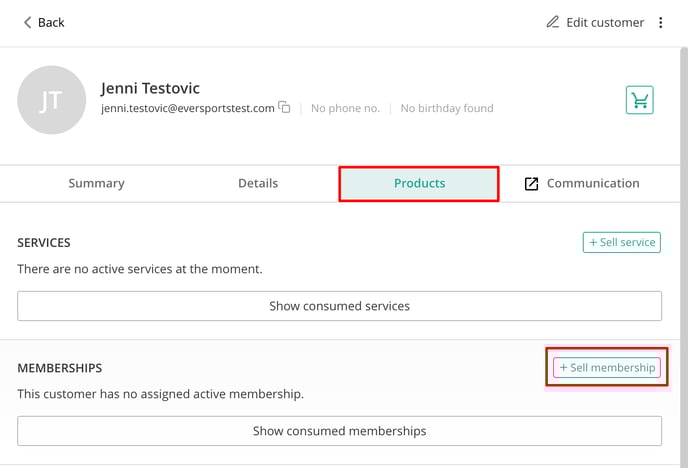Switch to the Summary tab

(97, 183)
